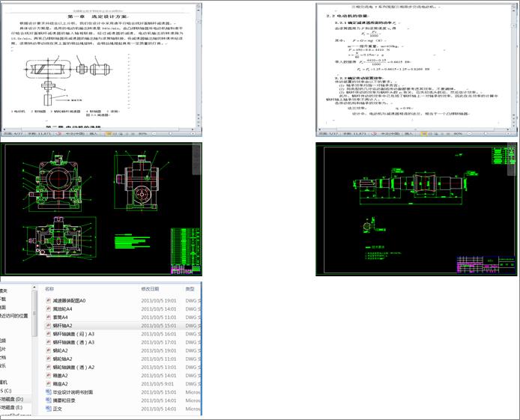Click the explorer navigation pane scrollbar thumb
520x420 pixels.
click(34, 314)
